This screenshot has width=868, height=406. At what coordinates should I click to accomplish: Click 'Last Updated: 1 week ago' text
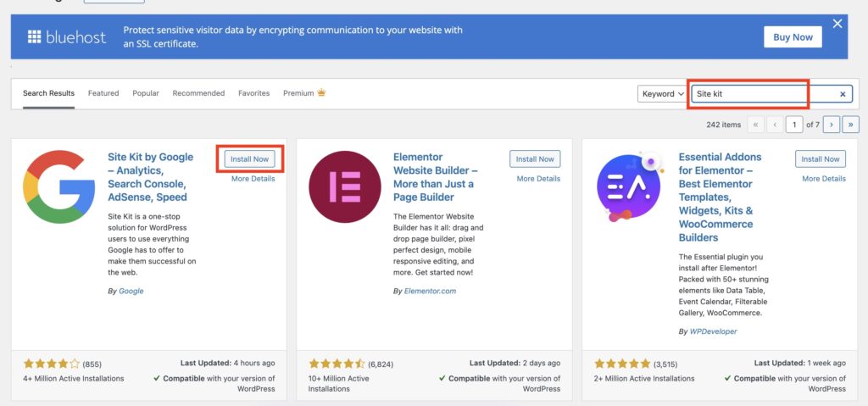[x=800, y=364]
